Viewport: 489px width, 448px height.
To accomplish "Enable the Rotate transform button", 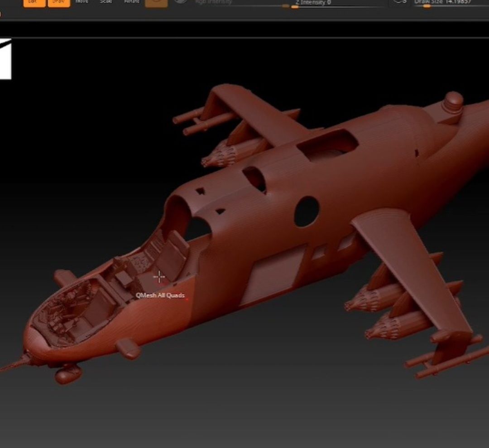I will [x=132, y=2].
